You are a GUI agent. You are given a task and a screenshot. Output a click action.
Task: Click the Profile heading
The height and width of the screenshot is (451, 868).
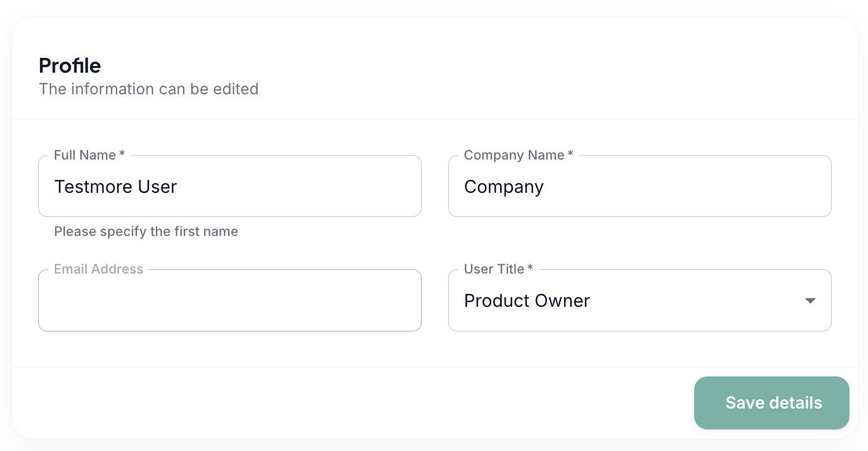click(70, 65)
